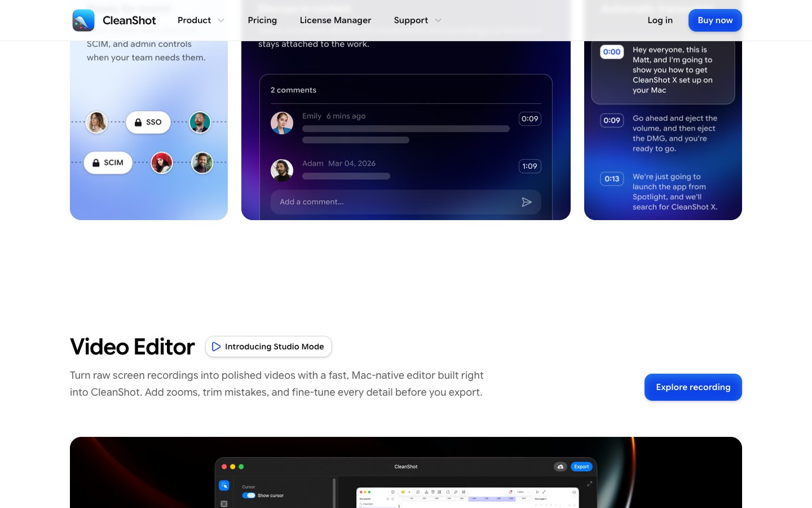Viewport: 812px width, 508px height.
Task: Select the 0:09 transcript timestamp
Action: point(612,120)
